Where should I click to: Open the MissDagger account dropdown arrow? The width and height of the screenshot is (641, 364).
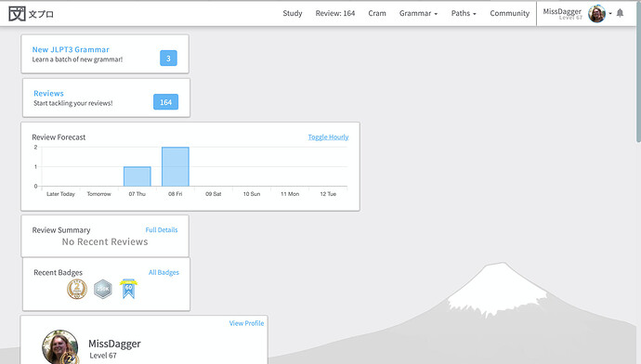(x=610, y=14)
